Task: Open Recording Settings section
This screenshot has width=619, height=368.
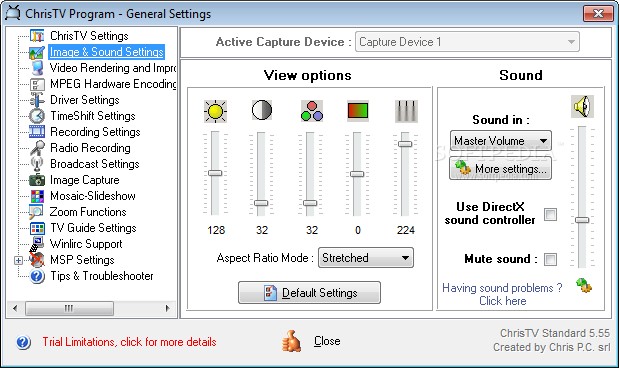Action: click(95, 132)
